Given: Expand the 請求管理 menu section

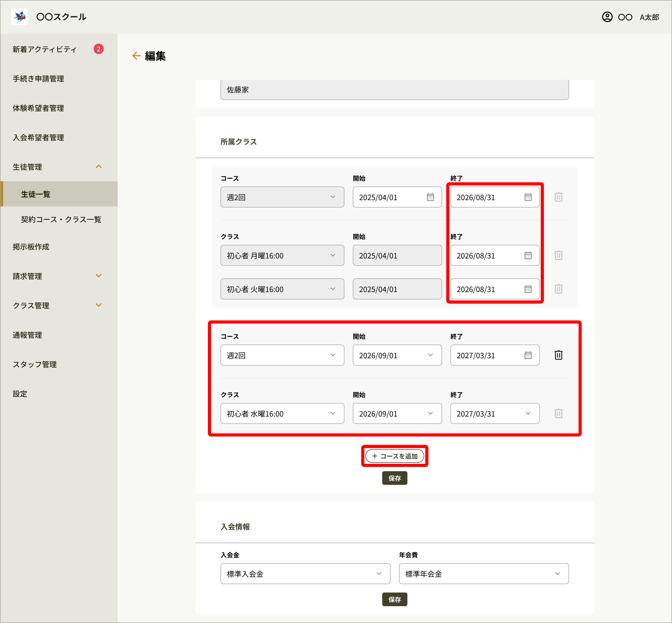Looking at the screenshot, I should pyautogui.click(x=98, y=276).
